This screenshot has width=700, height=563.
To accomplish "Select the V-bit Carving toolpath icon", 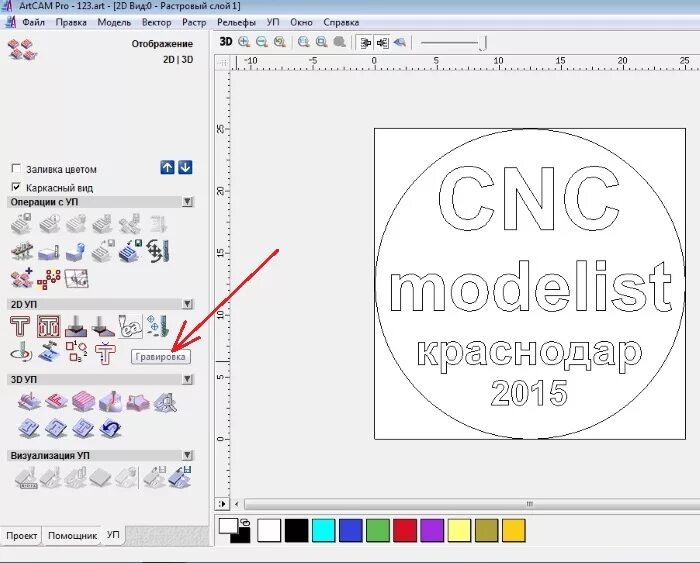I will 75,326.
